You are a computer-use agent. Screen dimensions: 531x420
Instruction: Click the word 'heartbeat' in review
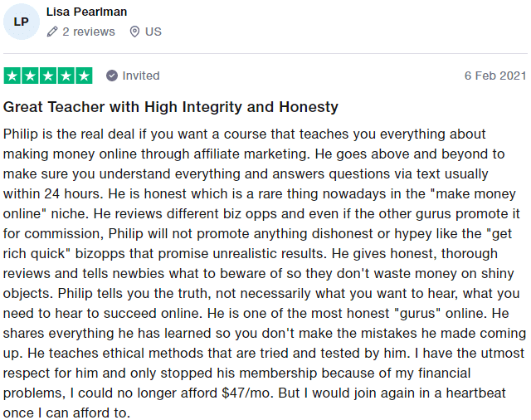pos(475,393)
